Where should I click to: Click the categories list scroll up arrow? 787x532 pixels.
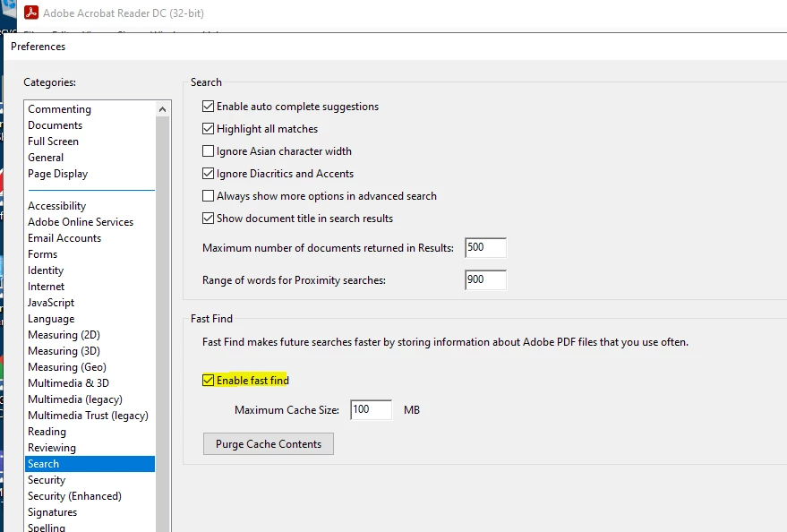point(162,109)
